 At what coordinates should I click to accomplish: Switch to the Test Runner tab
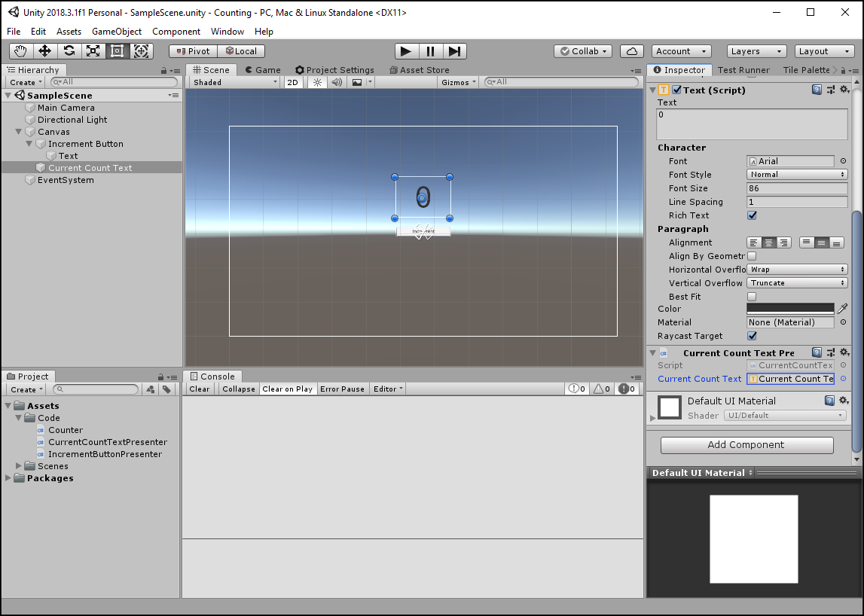[743, 70]
